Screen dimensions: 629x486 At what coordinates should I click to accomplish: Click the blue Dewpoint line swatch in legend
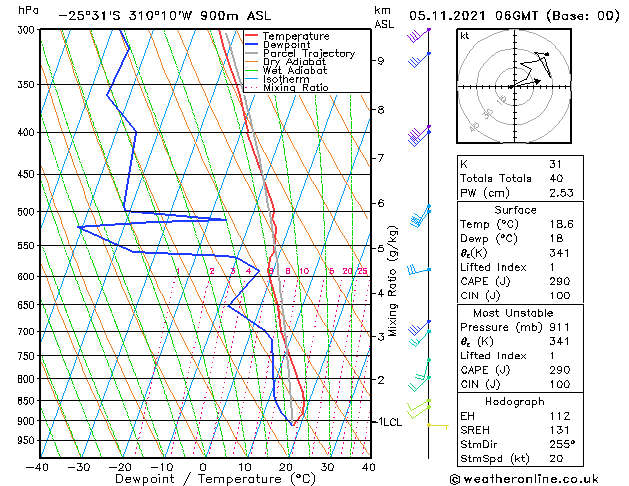click(252, 45)
